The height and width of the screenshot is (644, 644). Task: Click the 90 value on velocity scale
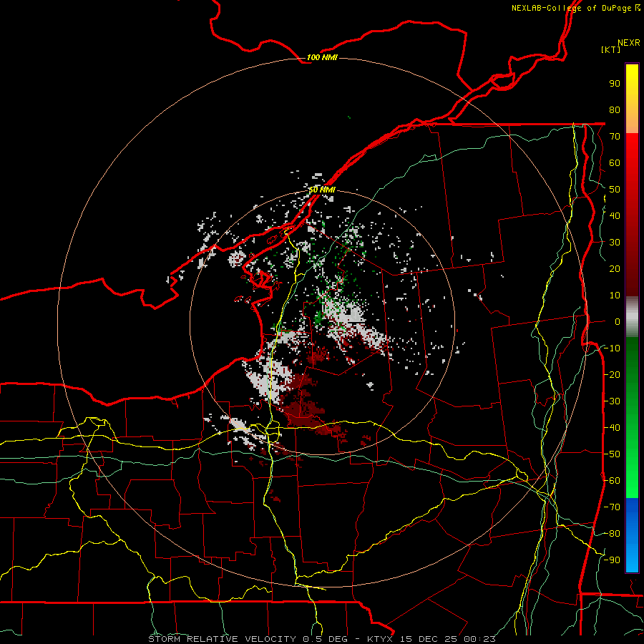coord(615,84)
